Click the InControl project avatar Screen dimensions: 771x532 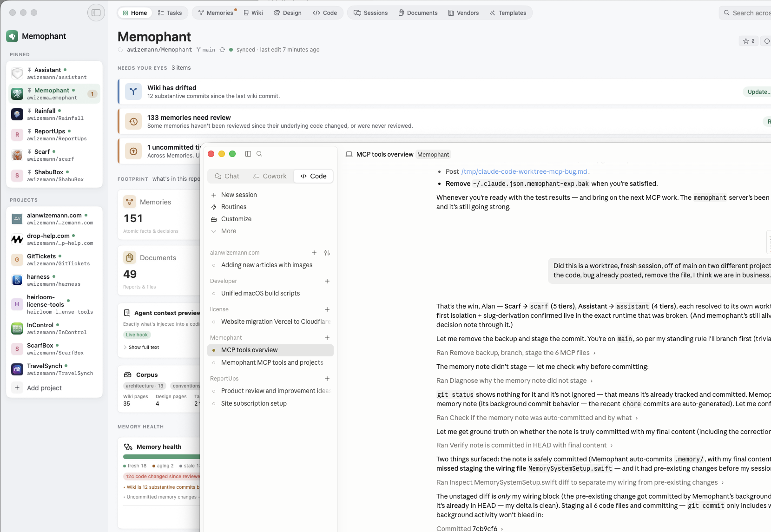(x=17, y=328)
